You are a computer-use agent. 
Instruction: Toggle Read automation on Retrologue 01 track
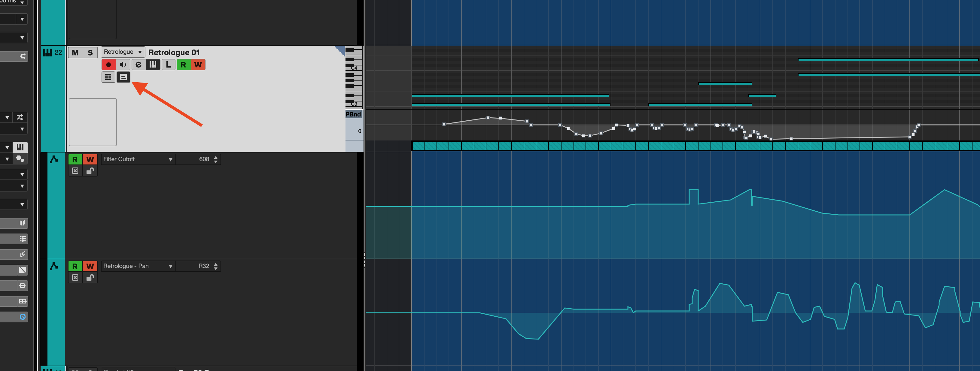(183, 65)
